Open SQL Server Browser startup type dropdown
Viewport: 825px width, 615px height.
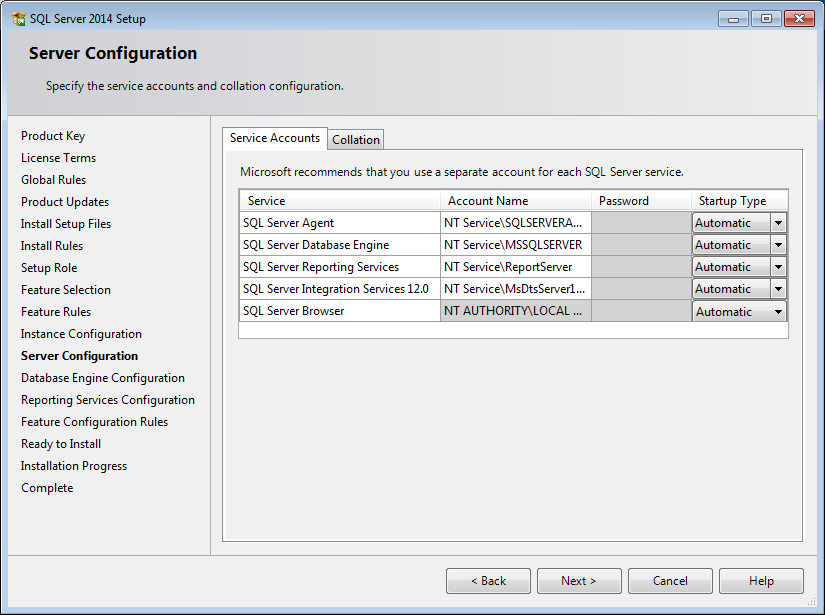click(778, 310)
